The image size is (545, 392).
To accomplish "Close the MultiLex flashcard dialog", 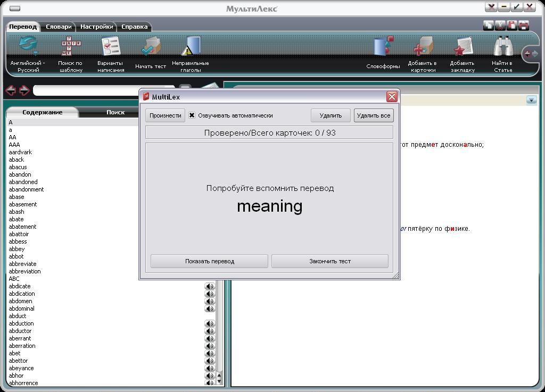I will 392,96.
